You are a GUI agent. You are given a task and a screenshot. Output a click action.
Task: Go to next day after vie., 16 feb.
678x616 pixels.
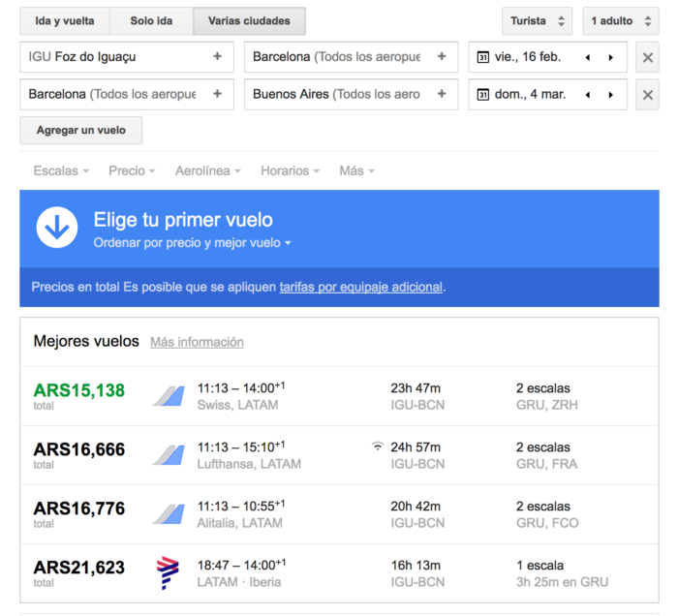coord(610,57)
